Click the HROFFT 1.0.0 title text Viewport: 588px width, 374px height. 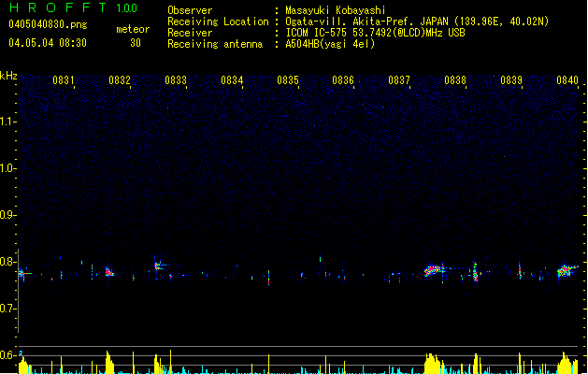click(x=73, y=7)
